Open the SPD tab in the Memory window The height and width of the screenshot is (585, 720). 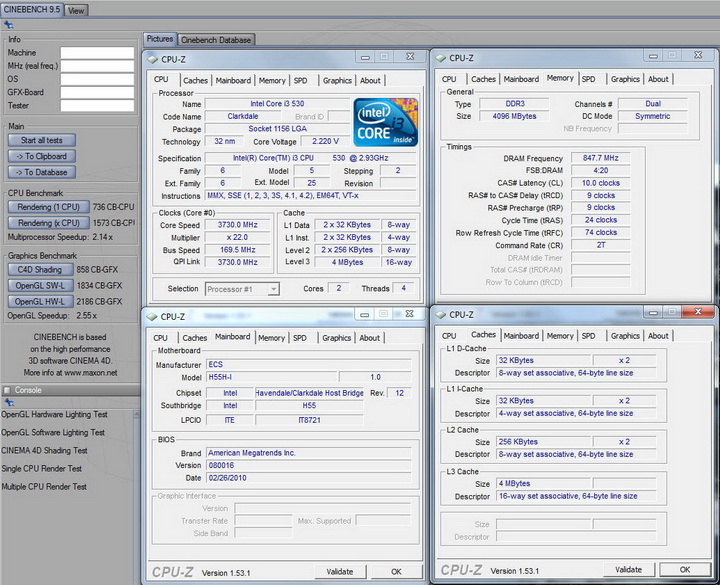tap(588, 79)
